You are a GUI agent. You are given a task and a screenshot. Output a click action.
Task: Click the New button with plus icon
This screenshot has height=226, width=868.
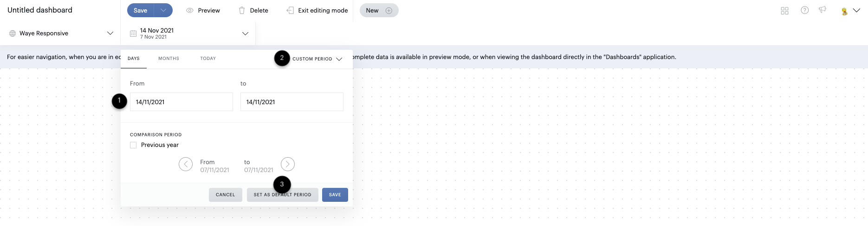(379, 10)
